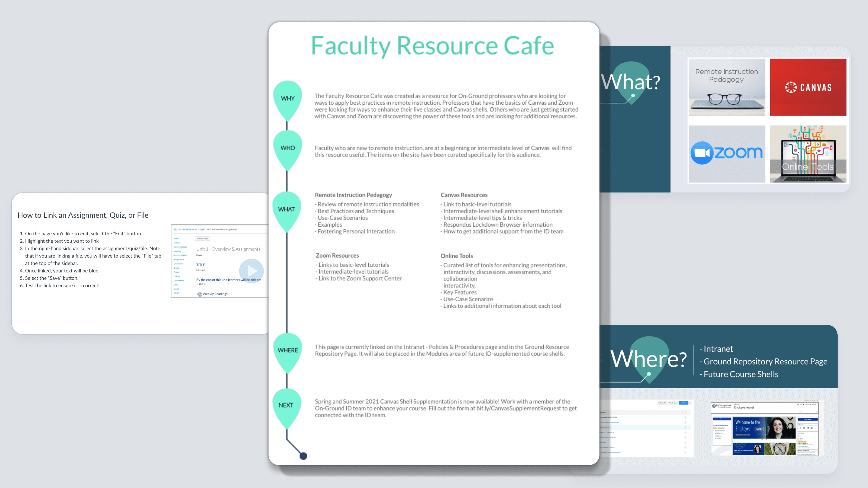Image resolution: width=868 pixels, height=488 pixels.
Task: Select the WHAT teardrop marker
Action: click(286, 210)
